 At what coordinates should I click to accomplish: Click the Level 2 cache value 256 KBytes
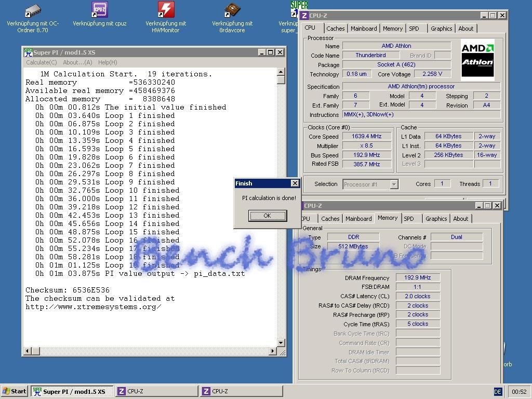[x=448, y=155]
